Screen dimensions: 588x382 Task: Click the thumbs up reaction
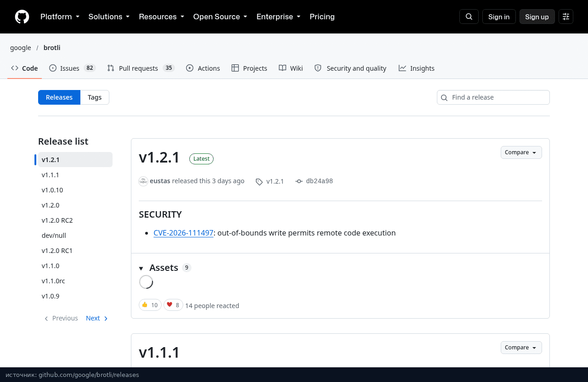point(150,305)
